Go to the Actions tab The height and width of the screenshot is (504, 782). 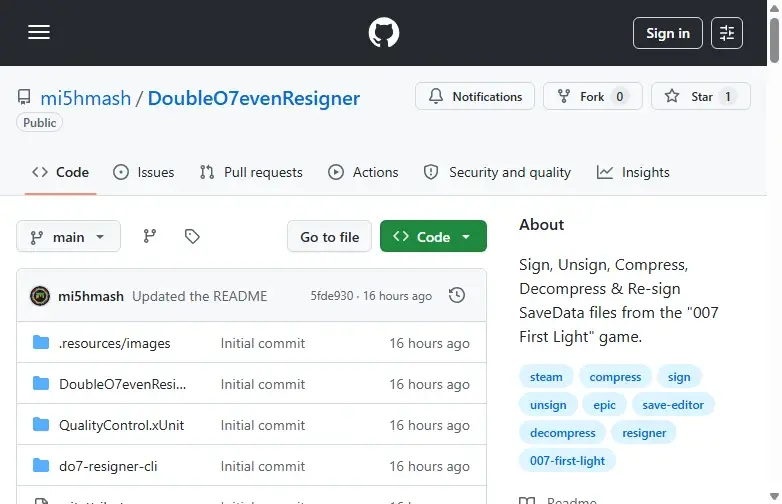coord(363,172)
